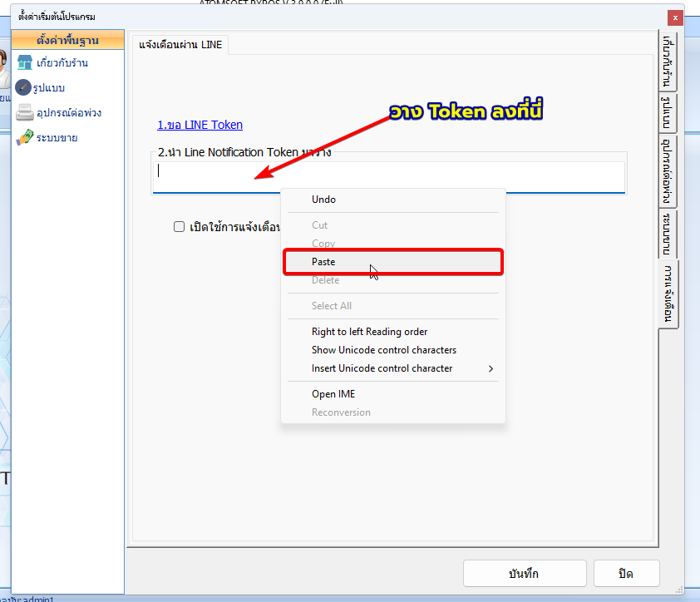Screen dimensions: 700x602
Task: Switch to the รูปแบบ vertical tab
Action: click(x=668, y=112)
